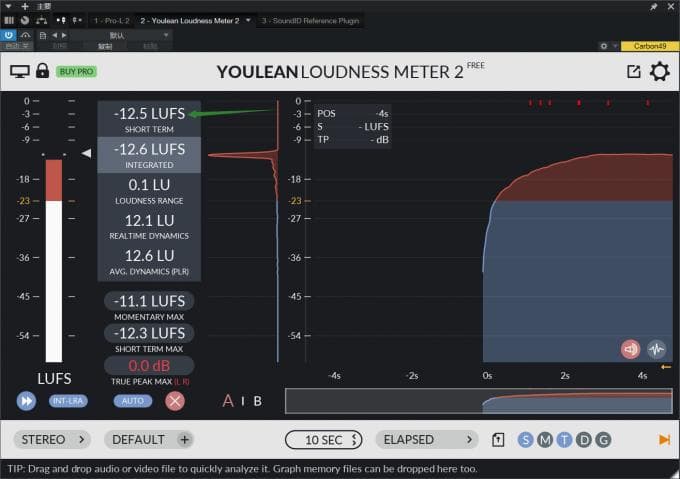
Task: Toggle the padlock lock icon
Action: pos(42,71)
